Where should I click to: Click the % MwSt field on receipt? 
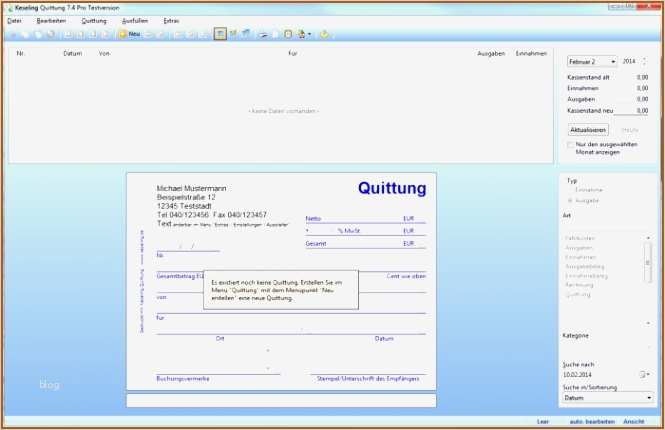pyautogui.click(x=366, y=231)
